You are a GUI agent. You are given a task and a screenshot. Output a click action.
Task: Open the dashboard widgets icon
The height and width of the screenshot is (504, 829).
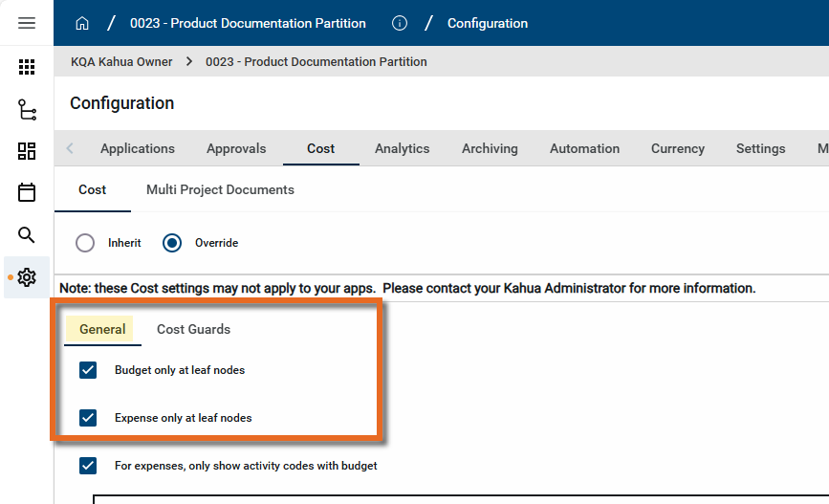coord(27,151)
